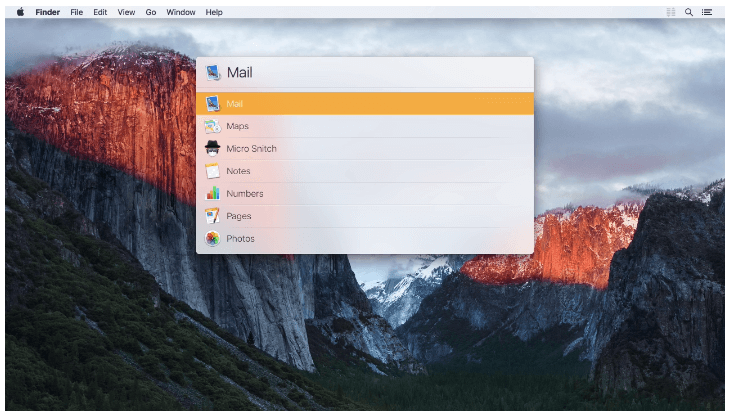Click the Mail app icon in the highlighted row
This screenshot has height=416, width=731.
(213, 104)
